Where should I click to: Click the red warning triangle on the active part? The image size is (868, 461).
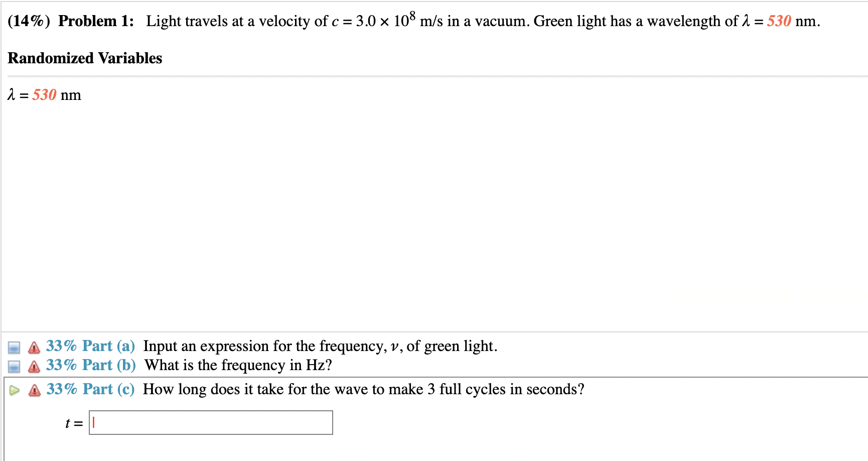[x=33, y=389]
